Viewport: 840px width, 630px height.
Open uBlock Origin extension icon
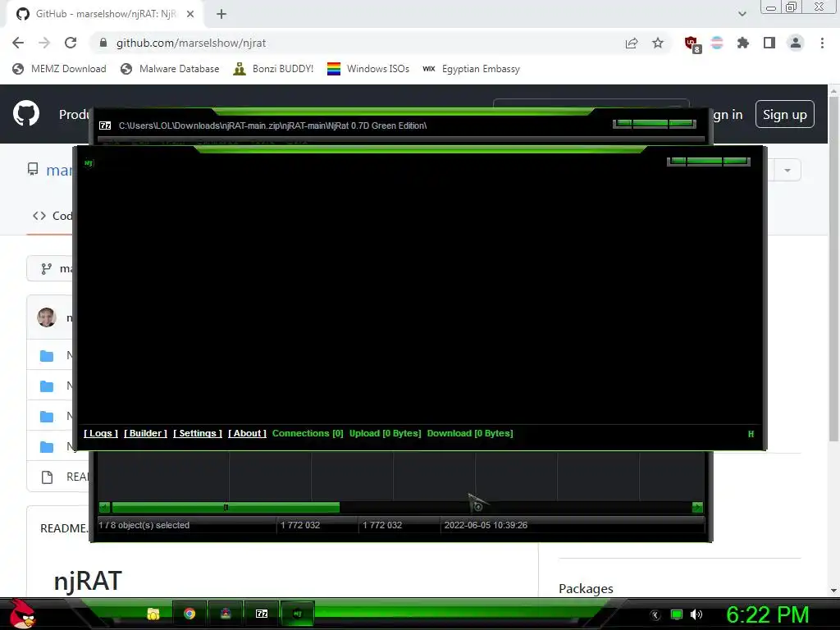pos(692,44)
